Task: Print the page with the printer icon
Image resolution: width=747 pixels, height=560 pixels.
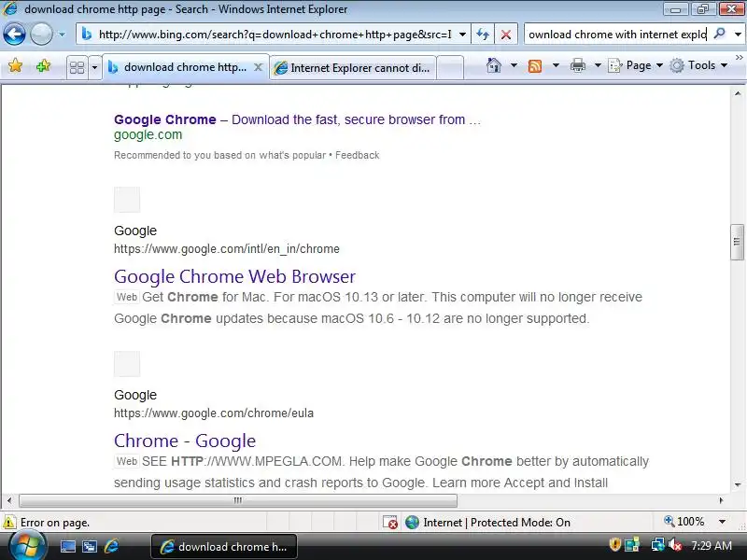Action: click(x=578, y=65)
